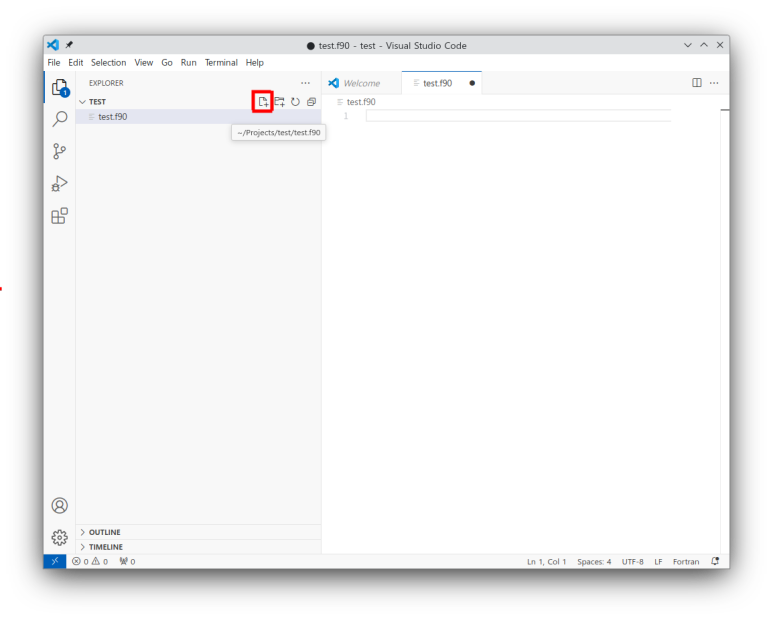
Task: Open the Accounts menu icon
Action: 60,505
